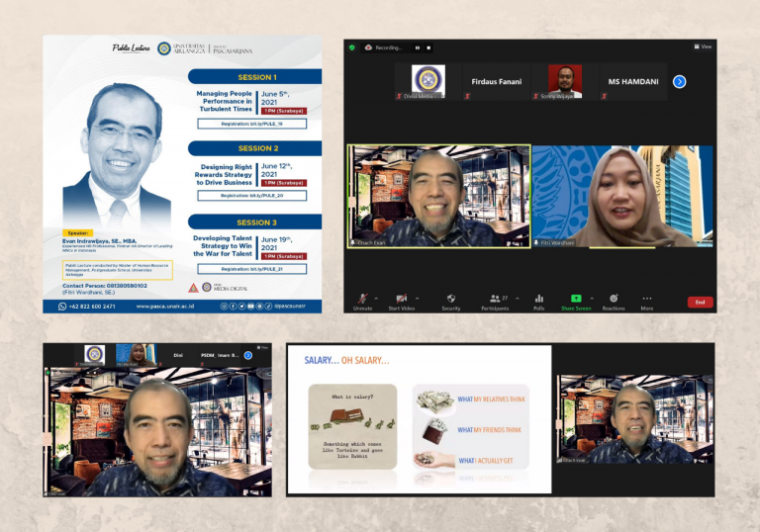Select the Dini tile in bottom-left Zoom
This screenshot has width=760, height=532.
178,355
